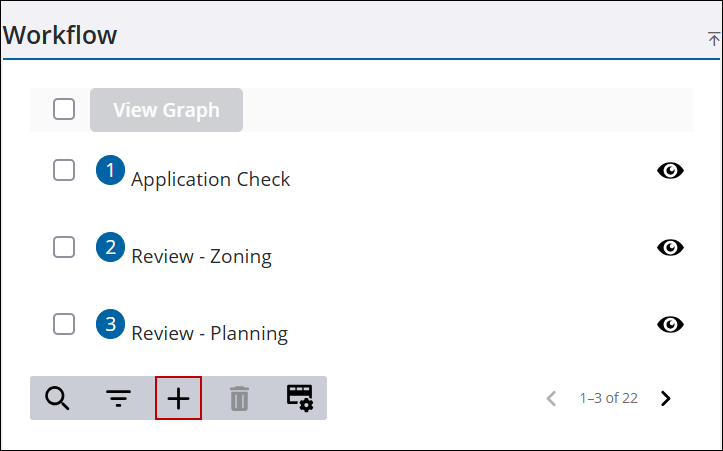This screenshot has height=451, width=723.
Task: Open the table settings gear icon
Action: coord(300,398)
